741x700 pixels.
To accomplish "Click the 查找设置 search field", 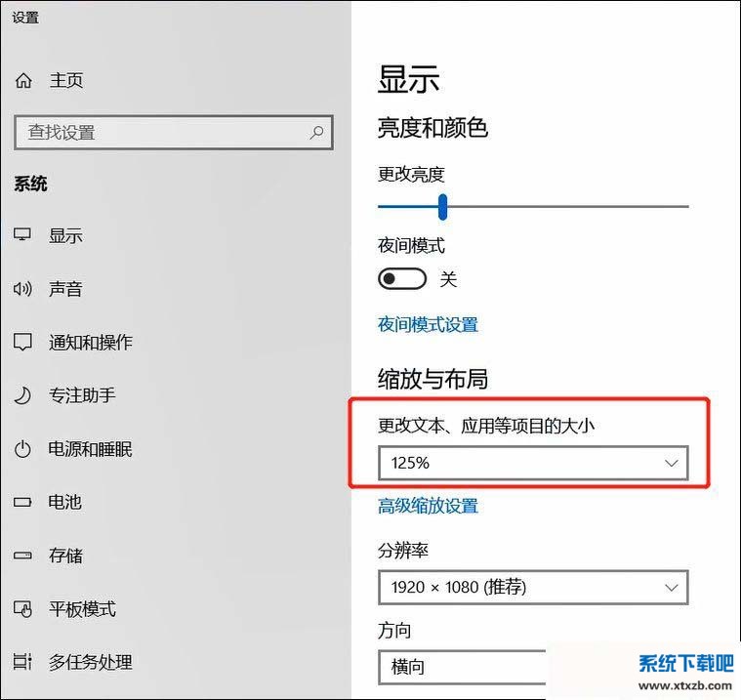I will click(x=161, y=132).
